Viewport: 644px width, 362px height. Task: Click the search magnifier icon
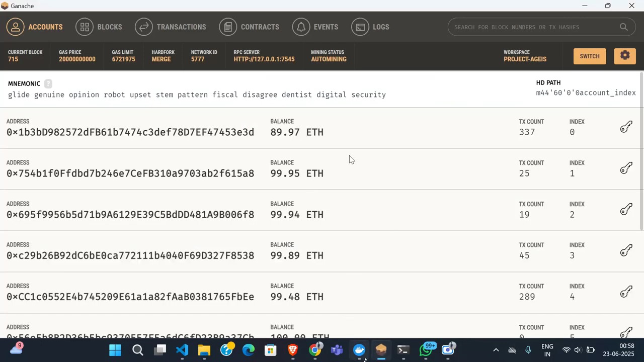624,27
